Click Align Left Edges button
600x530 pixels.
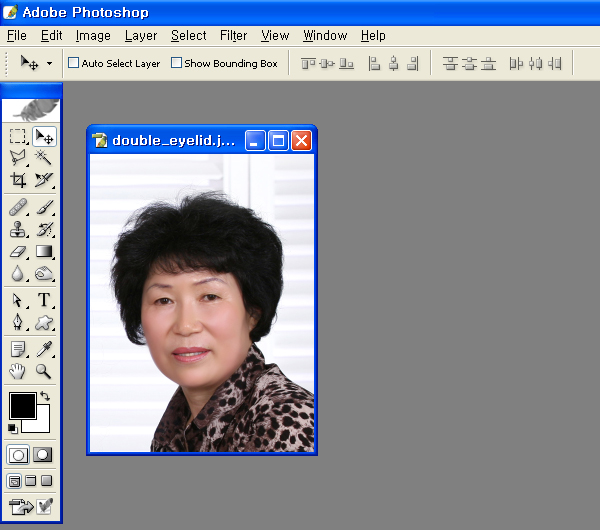click(x=374, y=64)
